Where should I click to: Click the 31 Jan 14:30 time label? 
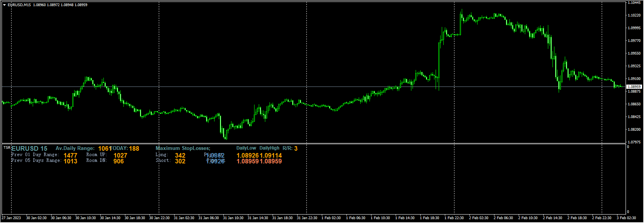tap(258, 218)
